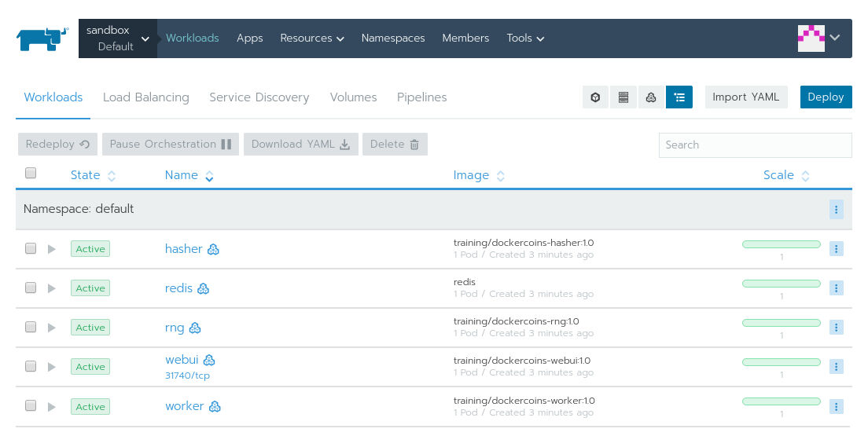This screenshot has height=436, width=868.
Task: Sort by State column arrows
Action: tap(112, 176)
